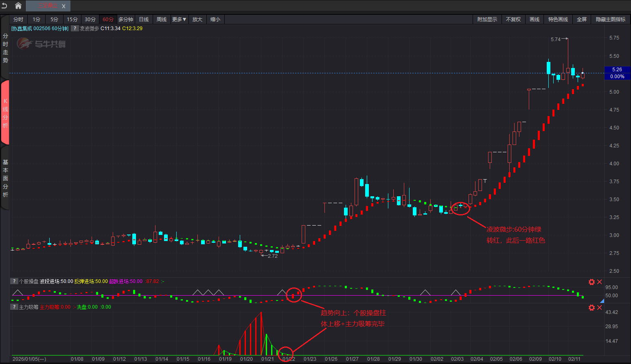This screenshot has width=631, height=364.
Task: Switch to 日线 daily chart
Action: [x=144, y=20]
